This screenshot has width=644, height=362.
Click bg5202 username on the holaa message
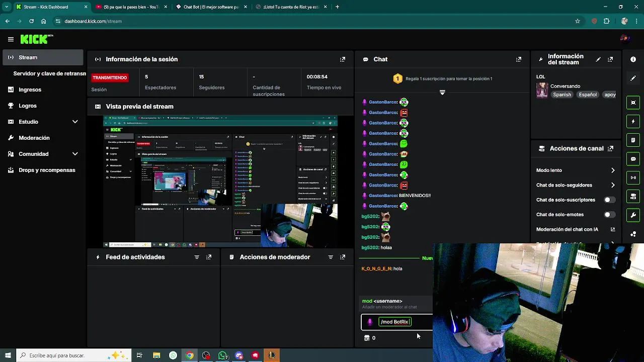(x=370, y=247)
